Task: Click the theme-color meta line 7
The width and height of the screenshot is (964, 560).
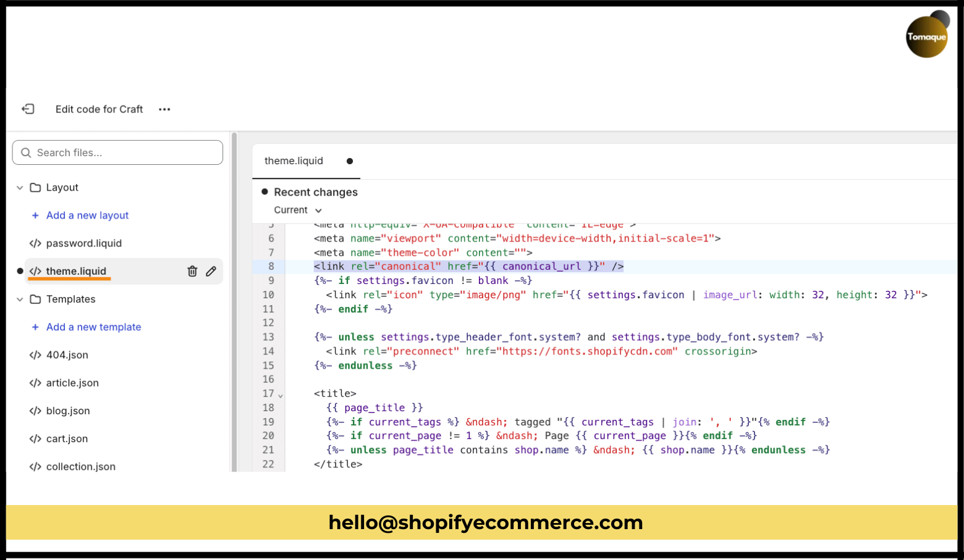Action: point(423,253)
